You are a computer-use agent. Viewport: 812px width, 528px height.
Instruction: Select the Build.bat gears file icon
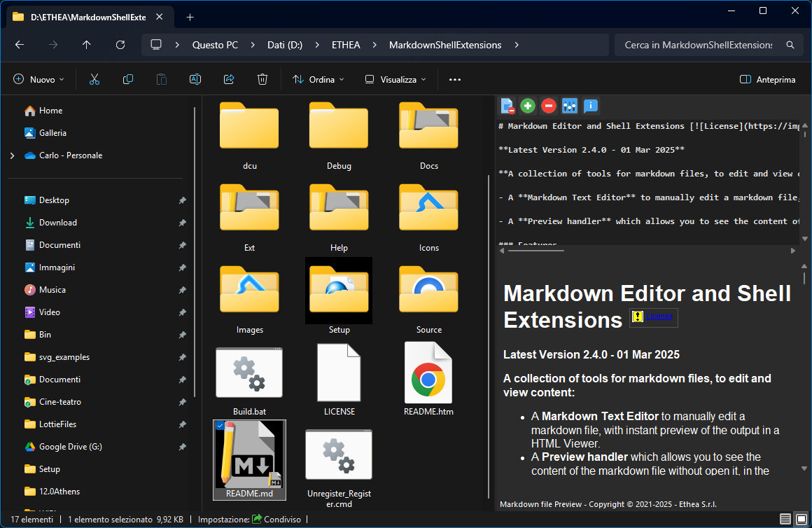pyautogui.click(x=249, y=373)
